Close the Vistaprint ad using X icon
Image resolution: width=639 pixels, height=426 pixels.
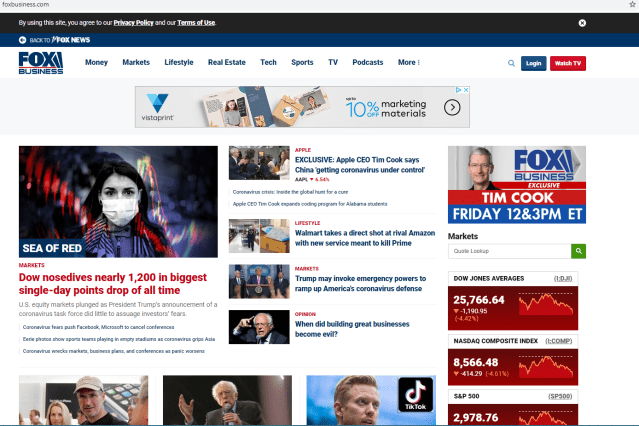(x=465, y=90)
